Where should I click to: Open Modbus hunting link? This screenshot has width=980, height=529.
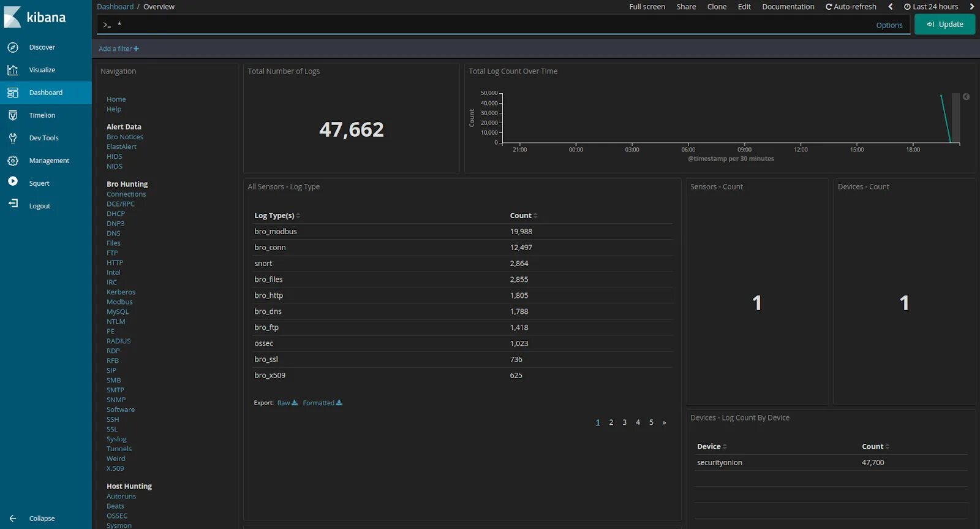[x=119, y=302]
